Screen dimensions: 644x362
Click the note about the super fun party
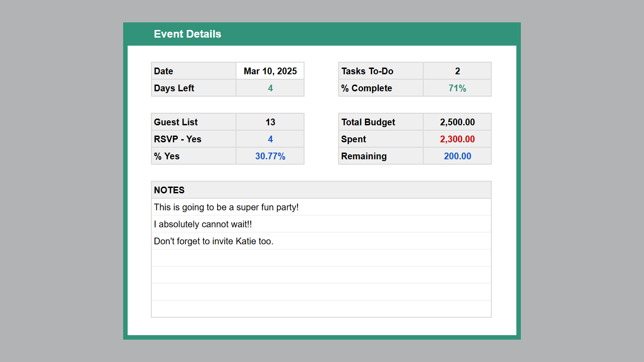pos(321,207)
